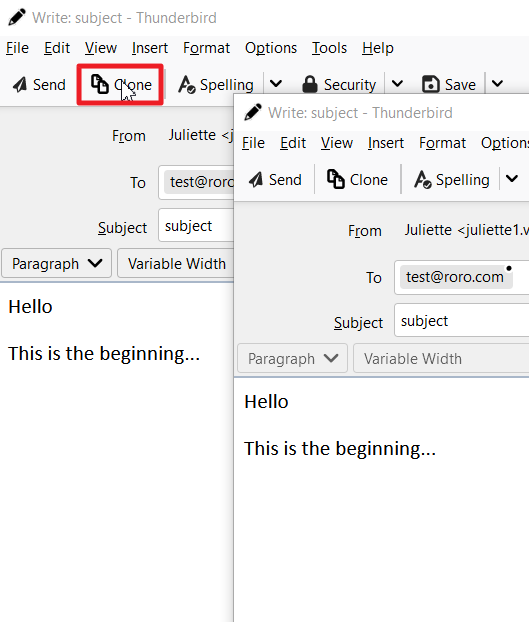Open the Insert menu in the back window

[x=150, y=48]
